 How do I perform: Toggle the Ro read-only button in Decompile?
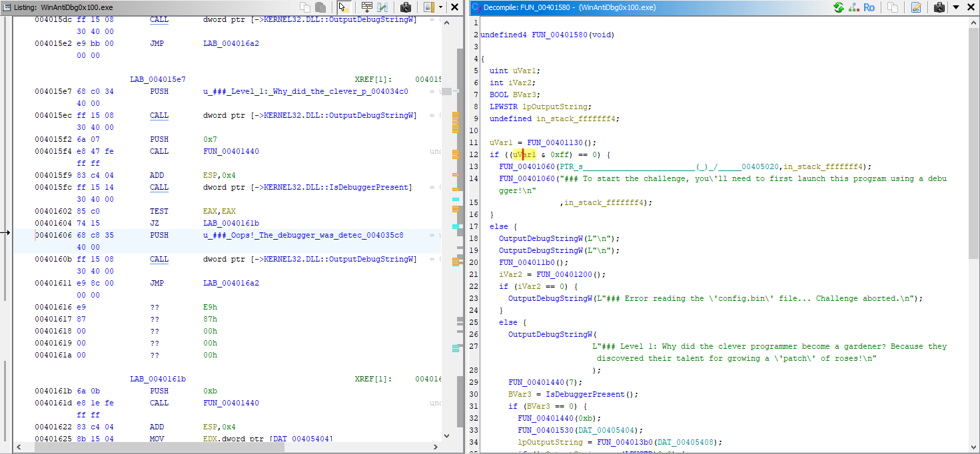coord(869,7)
